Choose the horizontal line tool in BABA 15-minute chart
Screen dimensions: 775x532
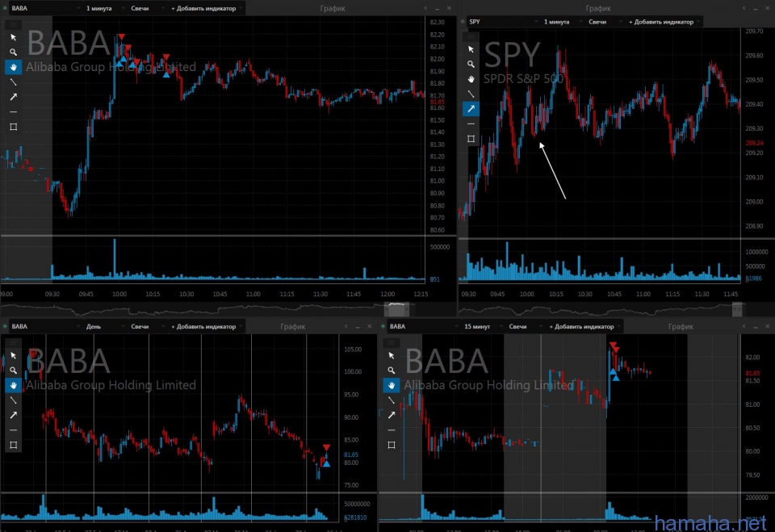pyautogui.click(x=392, y=430)
